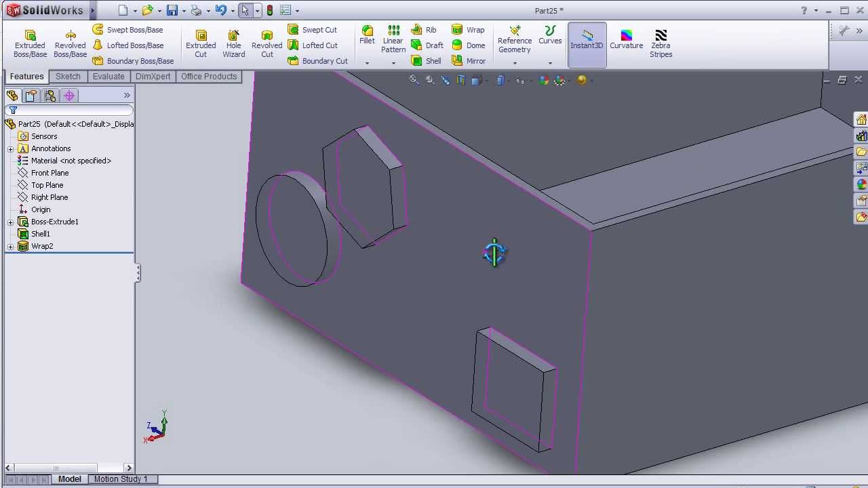This screenshot has width=868, height=488.
Task: Toggle Zebra Stripes display
Action: pyautogui.click(x=660, y=43)
